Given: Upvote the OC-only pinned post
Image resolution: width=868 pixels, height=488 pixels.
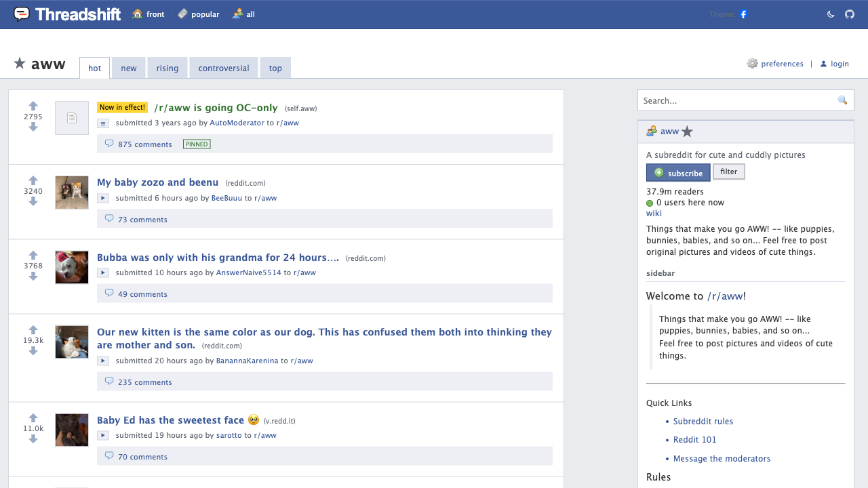Looking at the screenshot, I should [33, 106].
